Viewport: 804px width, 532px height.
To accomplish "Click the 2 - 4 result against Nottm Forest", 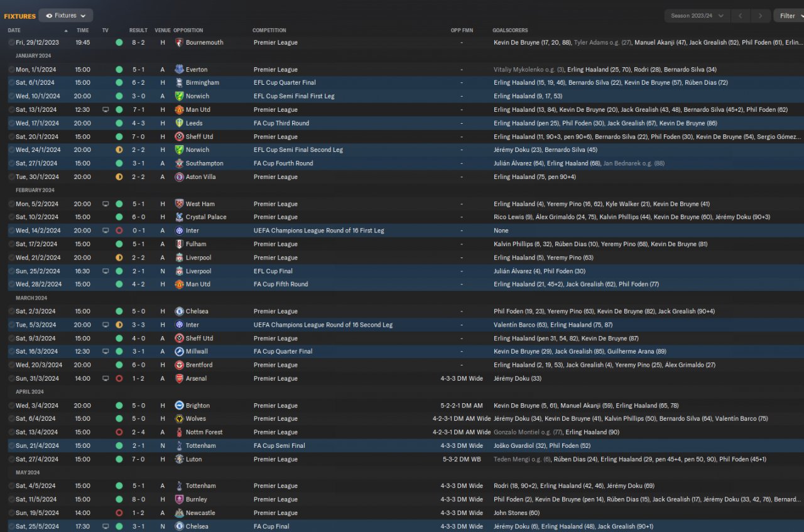I will coord(138,432).
